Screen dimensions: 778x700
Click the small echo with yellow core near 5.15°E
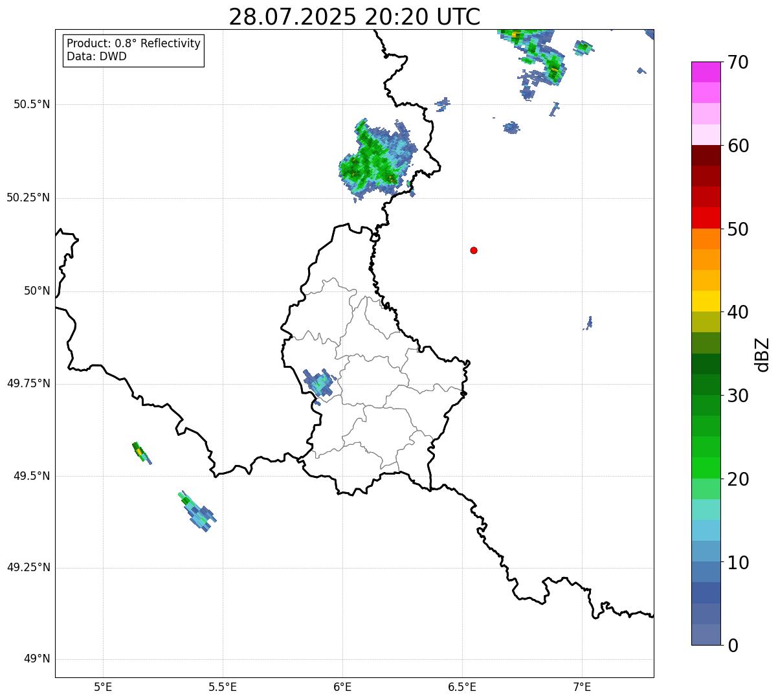[x=141, y=452]
